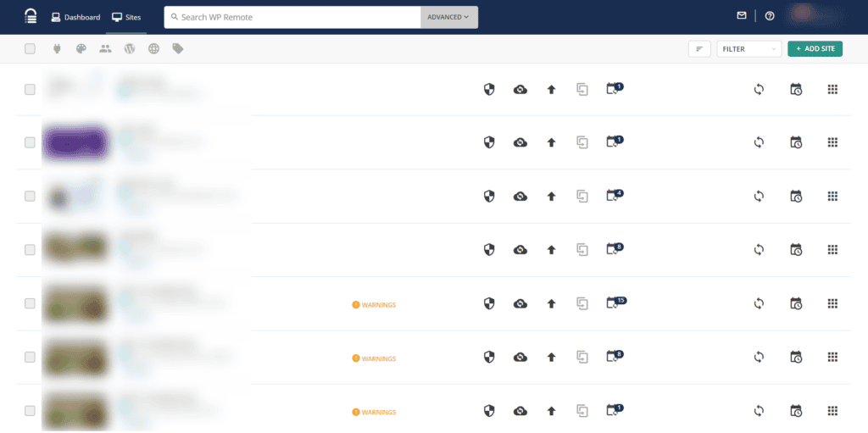Click the sync refresh icon in third row
This screenshot has width=868, height=433.
pyautogui.click(x=759, y=197)
